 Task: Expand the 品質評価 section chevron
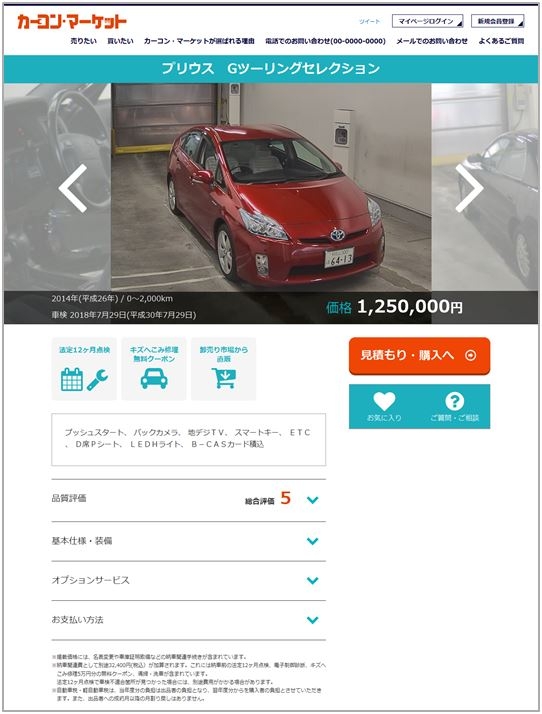[x=312, y=500]
